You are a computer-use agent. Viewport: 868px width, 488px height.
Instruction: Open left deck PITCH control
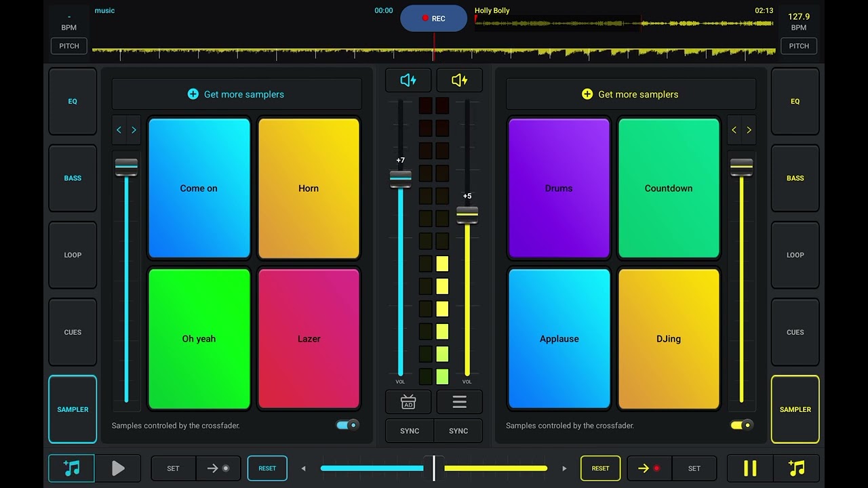click(x=69, y=46)
